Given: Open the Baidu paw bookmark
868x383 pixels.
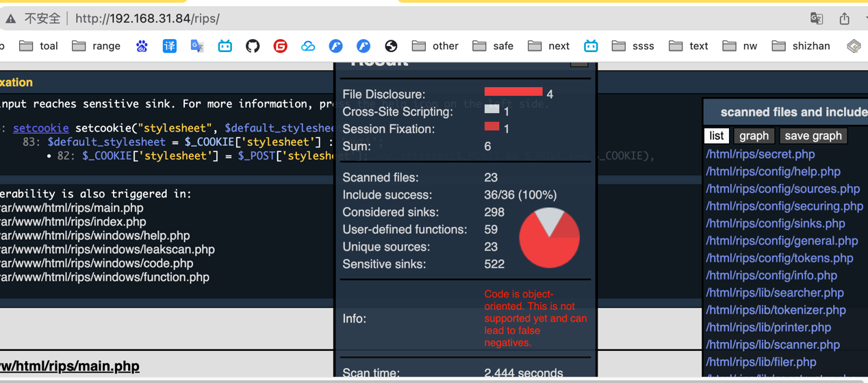Looking at the screenshot, I should (142, 46).
